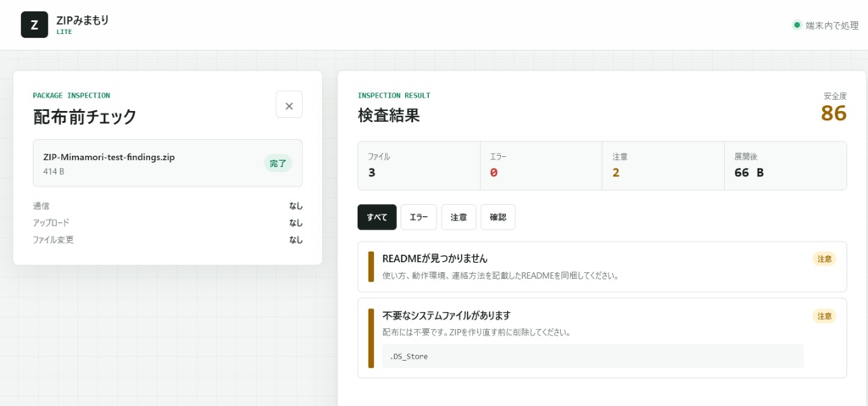The image size is (868, 406).
Task: Click the ZIP-Mimamori-test-findings.zip file name
Action: 109,158
